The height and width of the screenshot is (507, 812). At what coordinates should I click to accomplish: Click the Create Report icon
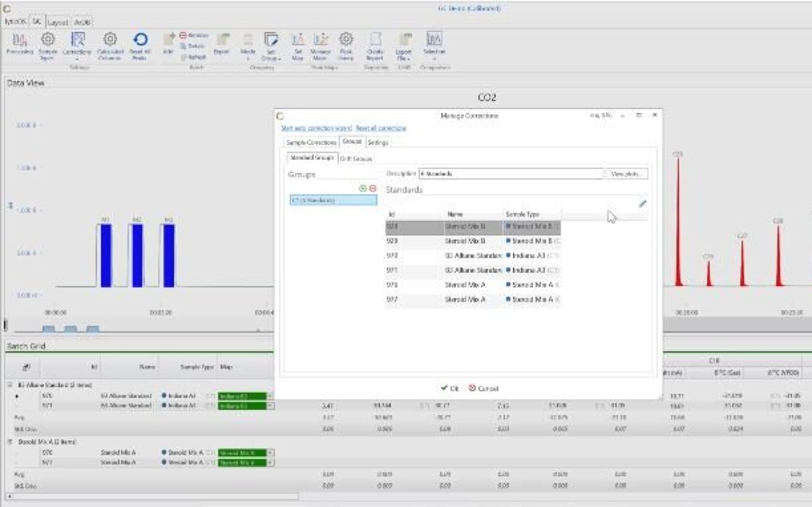tap(375, 45)
